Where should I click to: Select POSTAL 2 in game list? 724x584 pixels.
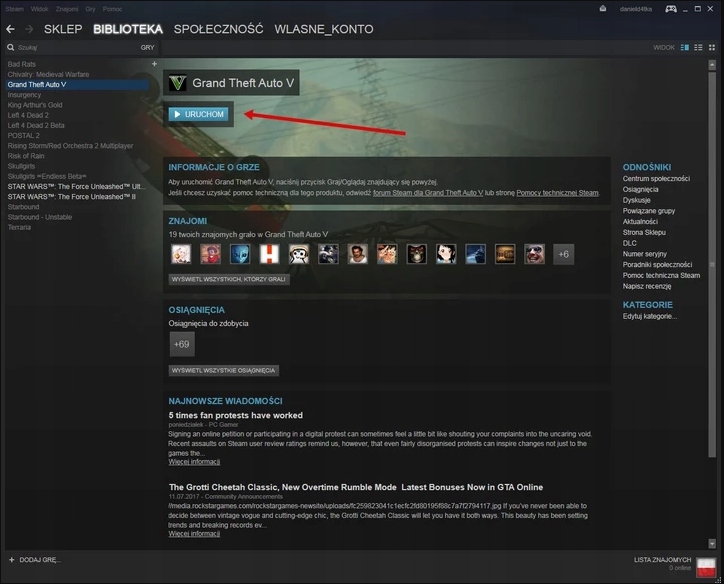(x=24, y=135)
